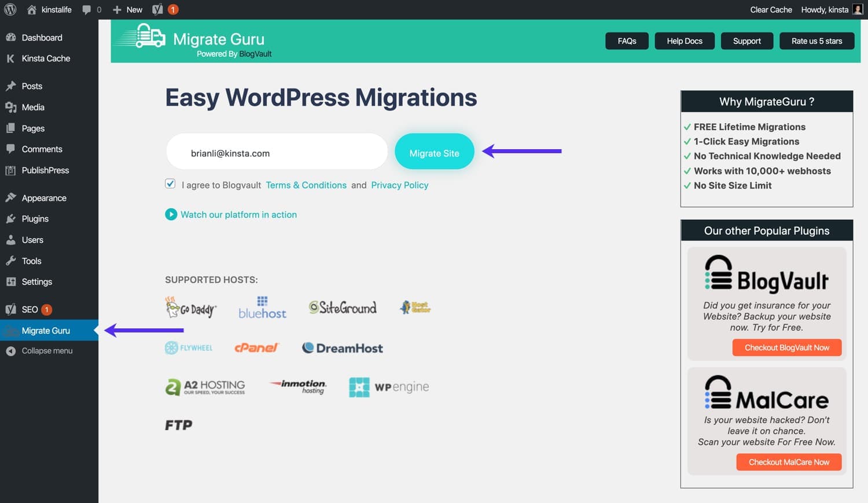Click the FTP option under supported hosts

tap(178, 424)
